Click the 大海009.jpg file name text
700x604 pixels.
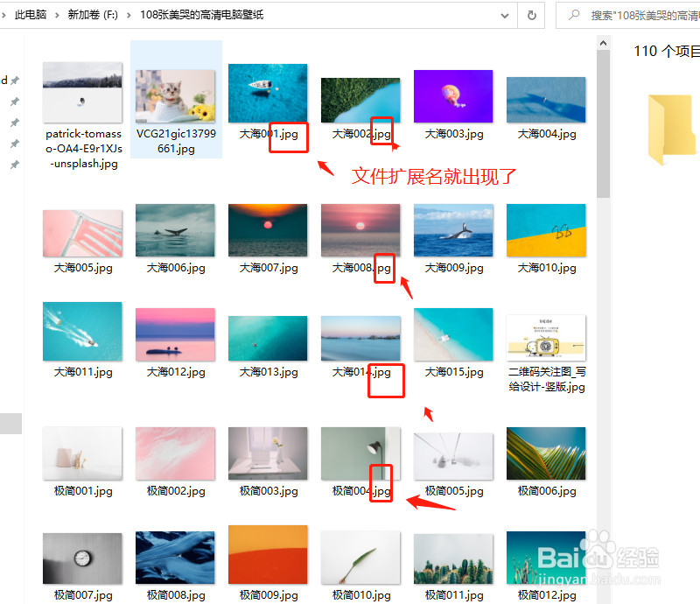pos(453,268)
